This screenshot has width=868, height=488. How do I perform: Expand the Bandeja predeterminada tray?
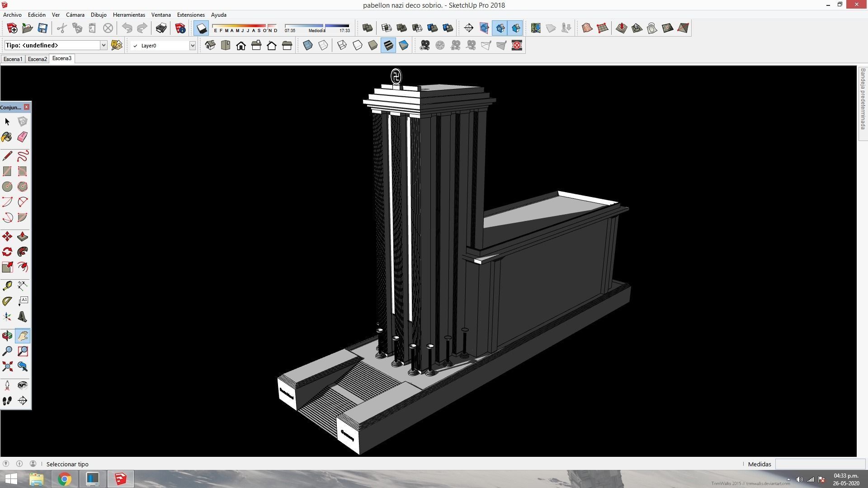pos(863,99)
